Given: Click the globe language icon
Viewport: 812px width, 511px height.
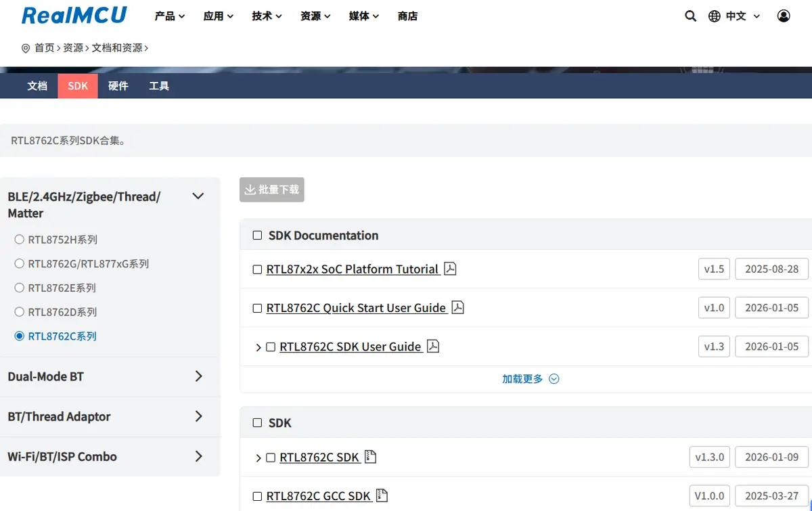Looking at the screenshot, I should pyautogui.click(x=715, y=16).
